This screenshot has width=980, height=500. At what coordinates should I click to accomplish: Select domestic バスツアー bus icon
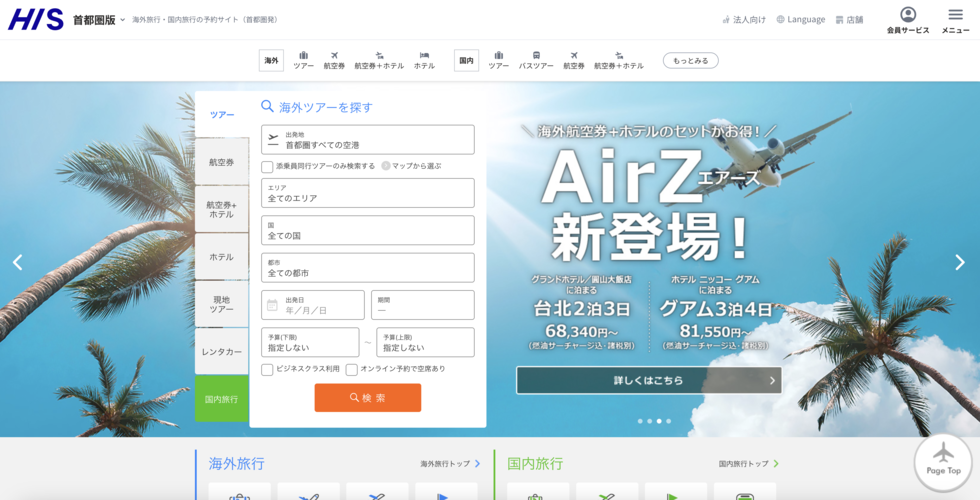coord(536,60)
